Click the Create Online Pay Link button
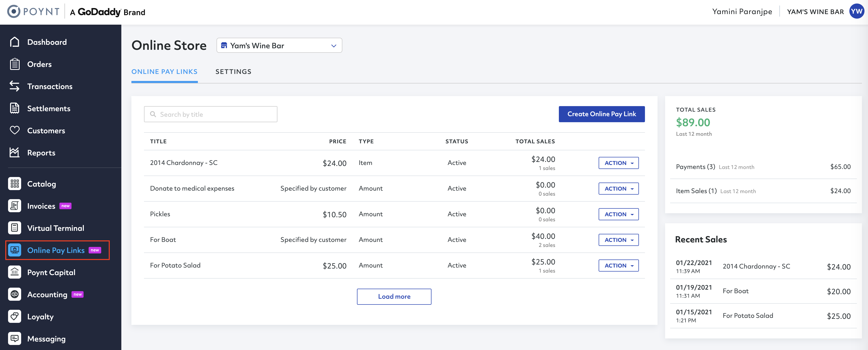The image size is (868, 350). click(601, 114)
